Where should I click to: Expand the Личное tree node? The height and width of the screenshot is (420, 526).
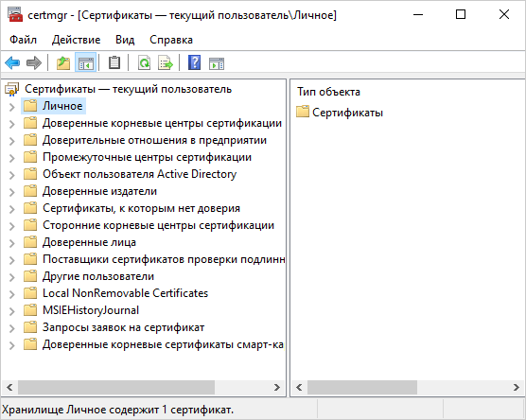tap(12, 107)
